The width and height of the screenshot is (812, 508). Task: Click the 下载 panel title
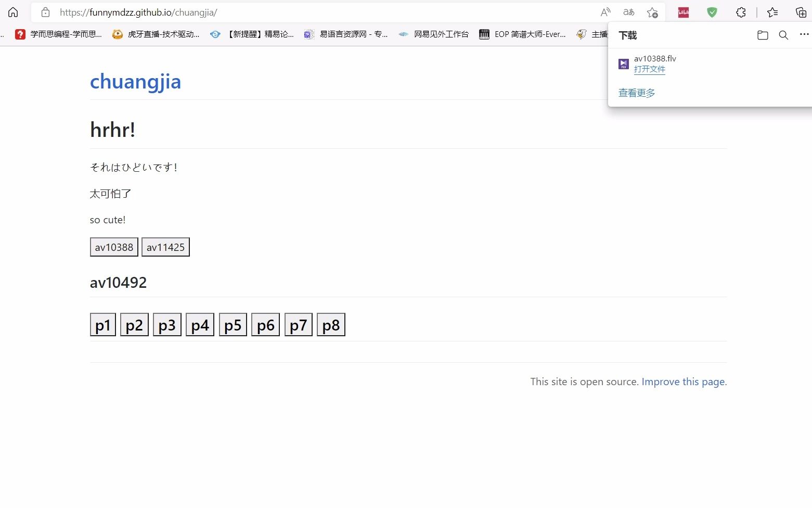coord(627,35)
